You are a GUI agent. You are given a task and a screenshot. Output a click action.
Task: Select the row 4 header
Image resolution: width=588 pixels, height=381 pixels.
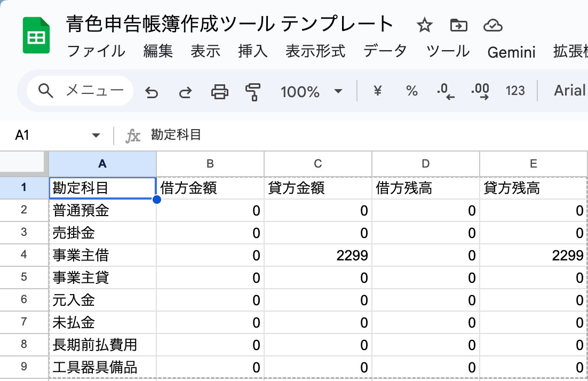coord(24,255)
